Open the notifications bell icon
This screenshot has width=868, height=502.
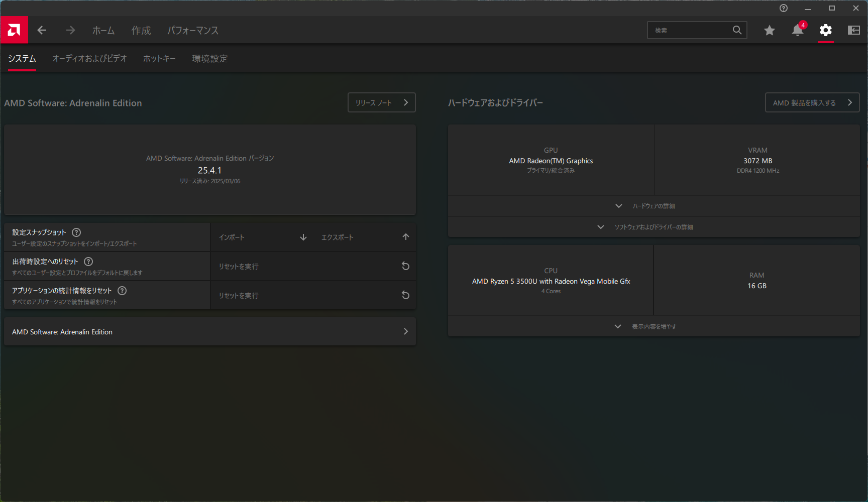pyautogui.click(x=797, y=30)
